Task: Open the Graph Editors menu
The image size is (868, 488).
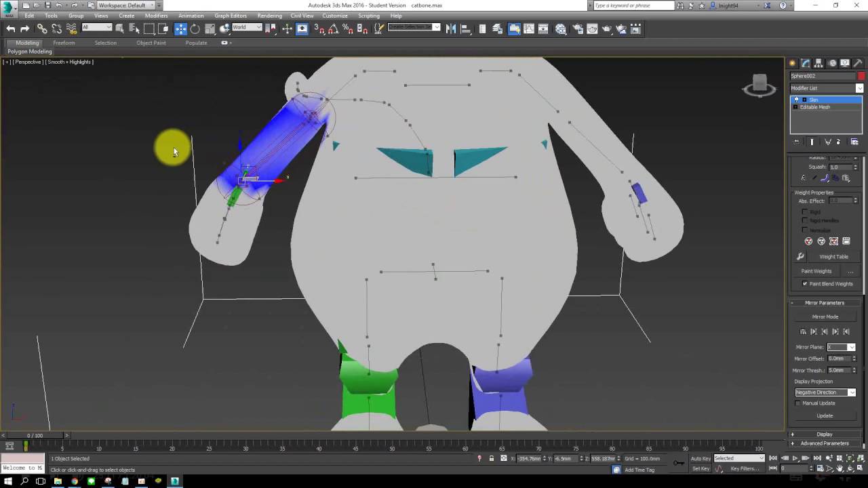Action: click(231, 16)
